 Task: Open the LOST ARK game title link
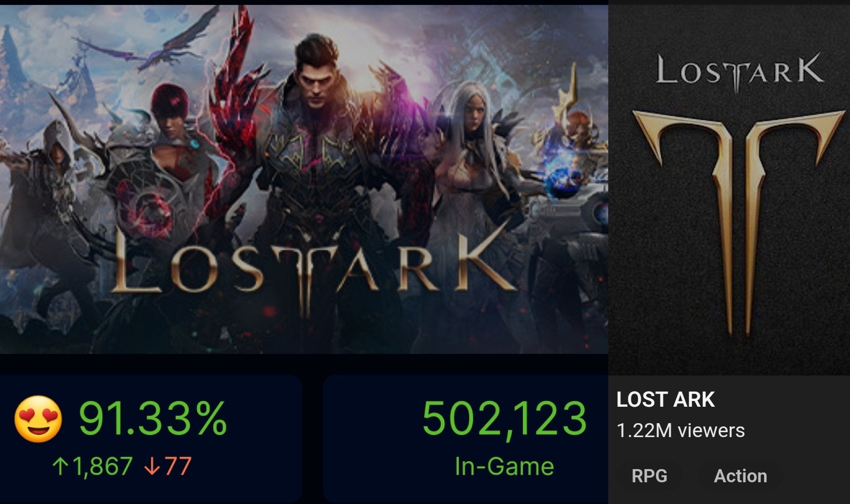click(x=665, y=399)
